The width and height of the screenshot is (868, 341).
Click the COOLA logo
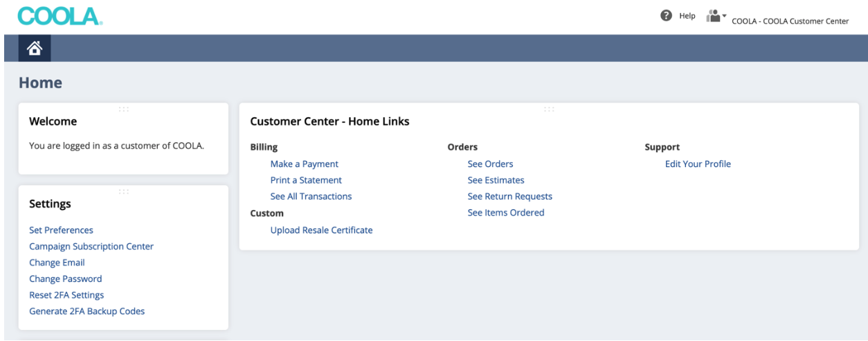60,16
